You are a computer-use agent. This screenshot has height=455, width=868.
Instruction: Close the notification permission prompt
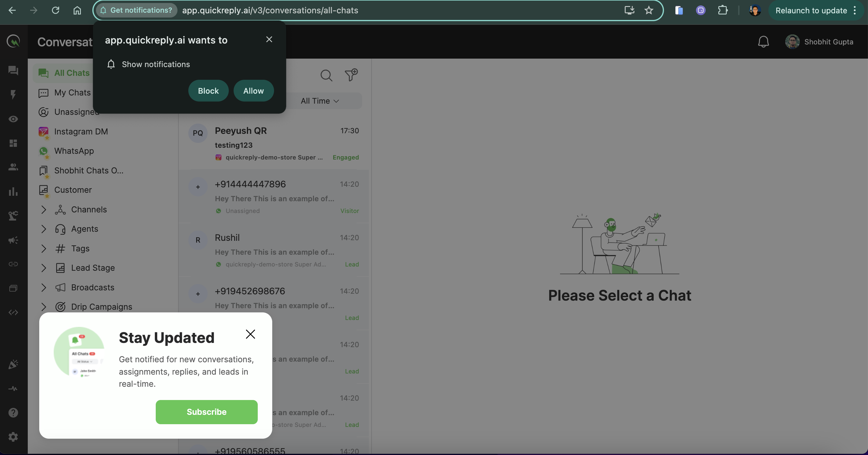269,40
